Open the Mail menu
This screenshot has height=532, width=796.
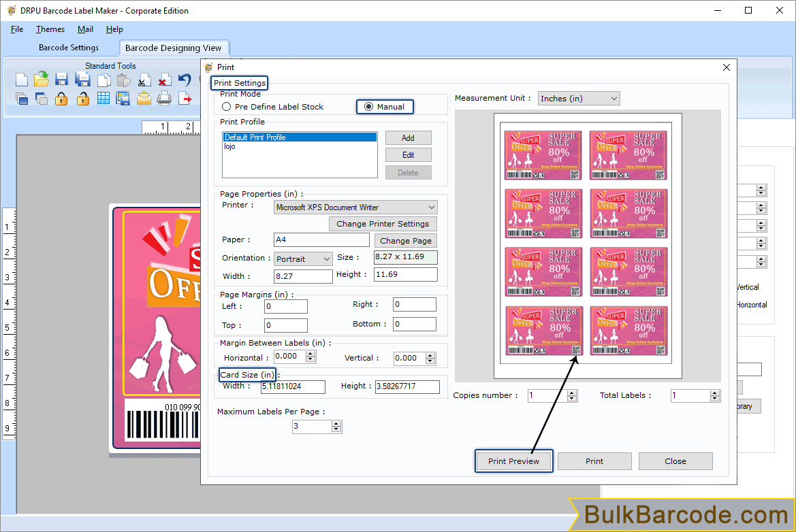click(85, 29)
